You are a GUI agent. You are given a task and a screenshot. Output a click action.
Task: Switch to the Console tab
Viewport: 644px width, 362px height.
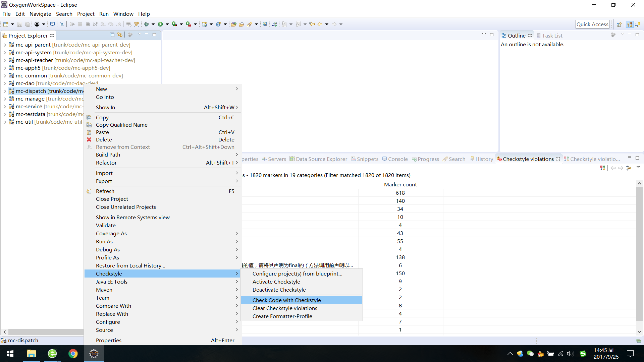395,159
